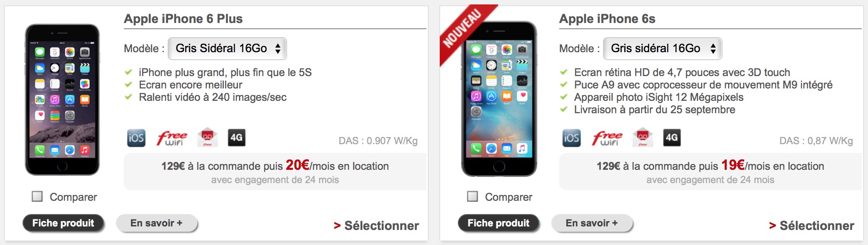The height and width of the screenshot is (245, 868).
Task: Open Fiche produit for iPhone 6s
Action: pos(499,223)
